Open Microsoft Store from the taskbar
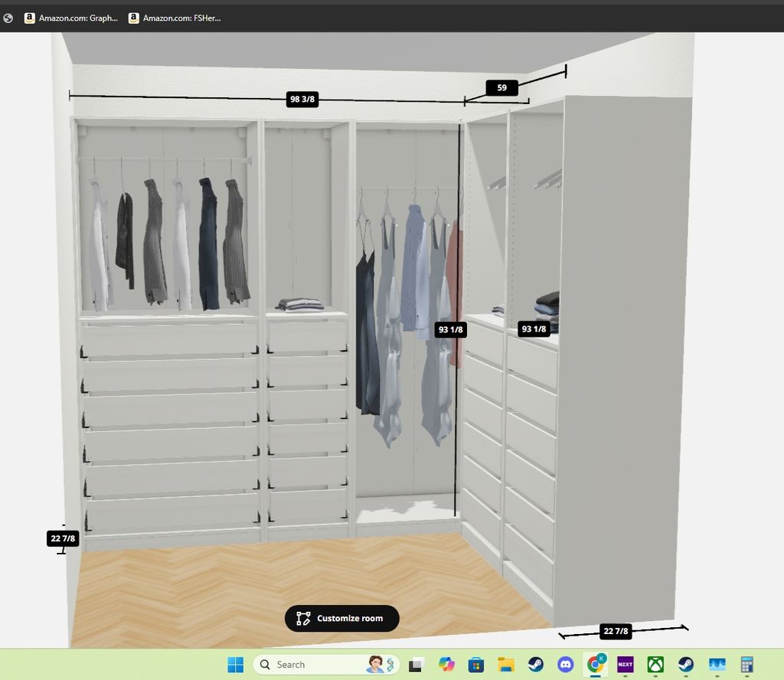 point(475,664)
